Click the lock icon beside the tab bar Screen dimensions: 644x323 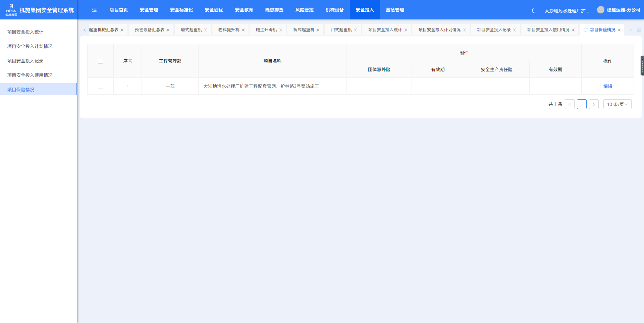coord(639,30)
